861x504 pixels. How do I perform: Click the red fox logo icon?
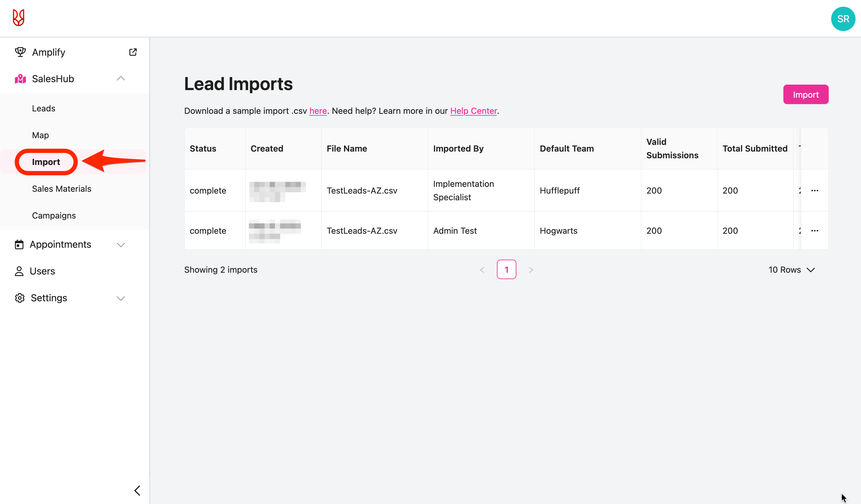click(x=19, y=18)
